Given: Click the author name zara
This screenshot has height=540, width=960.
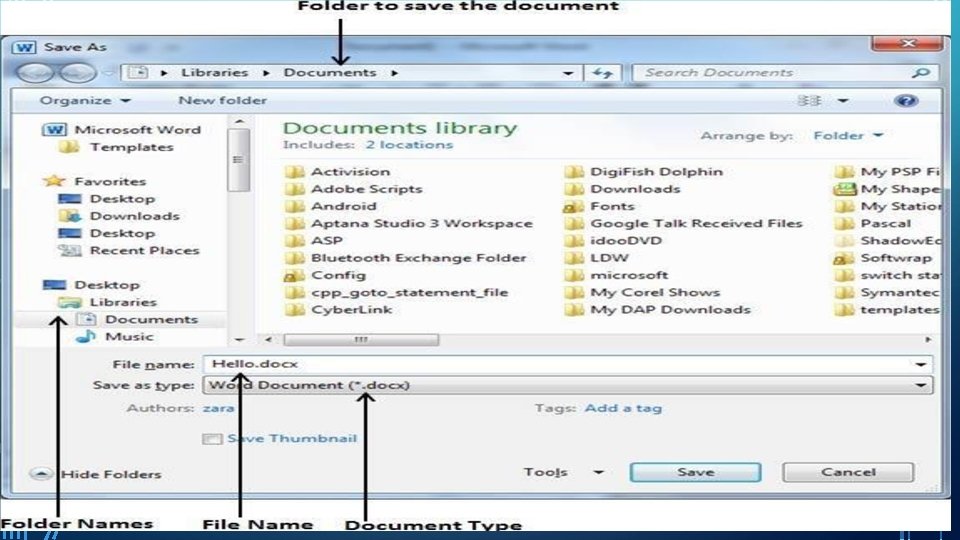Looking at the screenshot, I should [219, 408].
